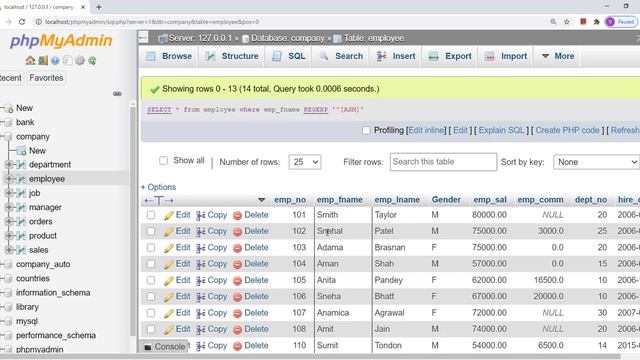Click the log out door icon
The image size is (640, 360).
[43, 61]
